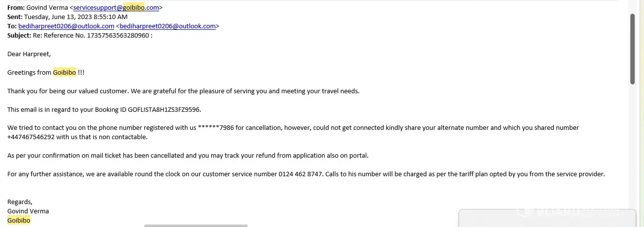
Task: Open the first bediharpreet0206@outlook.com recipient link
Action: 66,26
